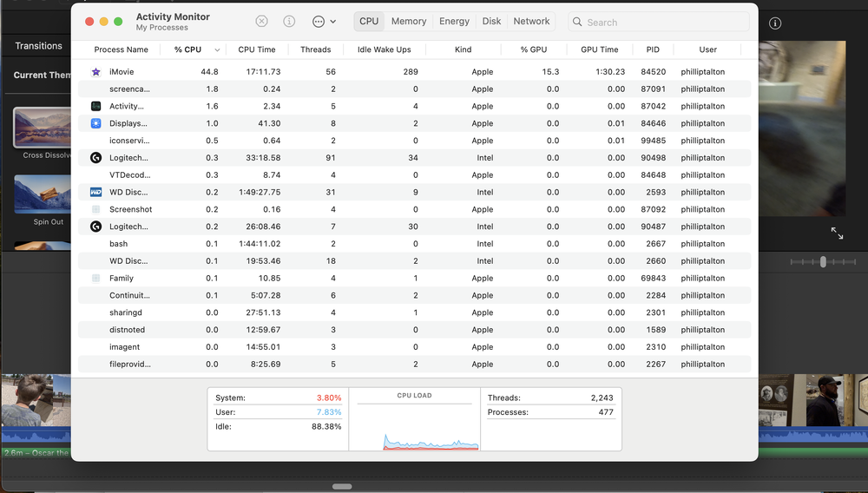The image size is (868, 493).
Task: Click the Threads count 2,243
Action: coord(602,398)
